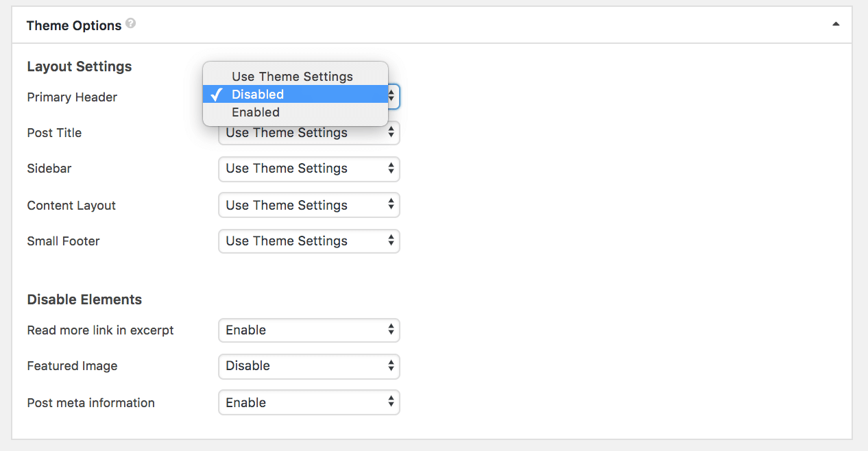This screenshot has width=868, height=451.
Task: Open the Featured Image dropdown
Action: tap(309, 366)
